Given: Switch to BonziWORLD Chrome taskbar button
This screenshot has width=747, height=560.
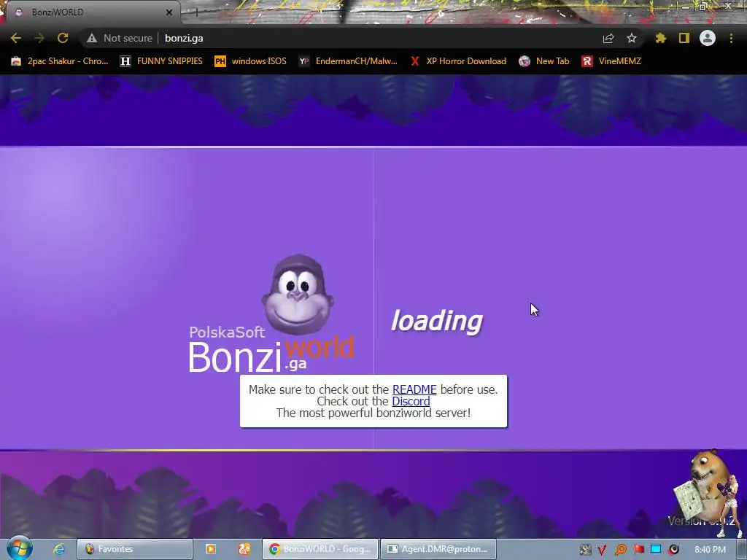Looking at the screenshot, I should point(320,549).
